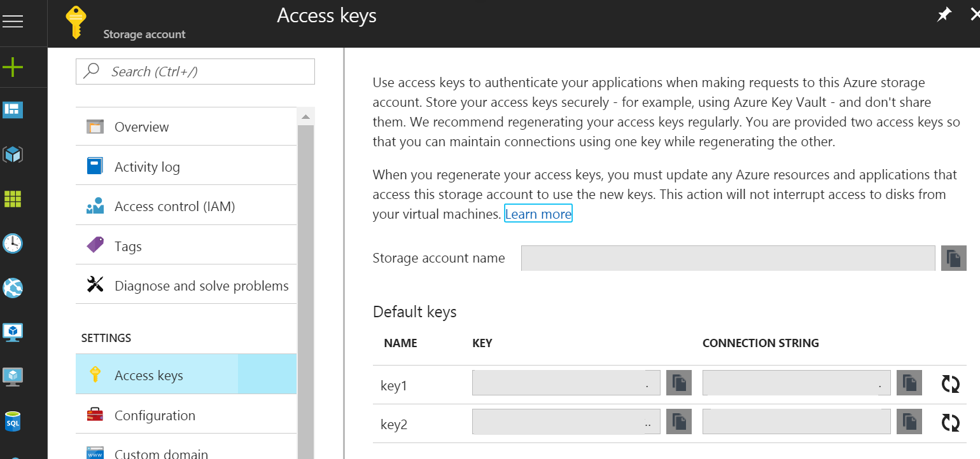Open Diagnose and solve problems

click(186, 285)
